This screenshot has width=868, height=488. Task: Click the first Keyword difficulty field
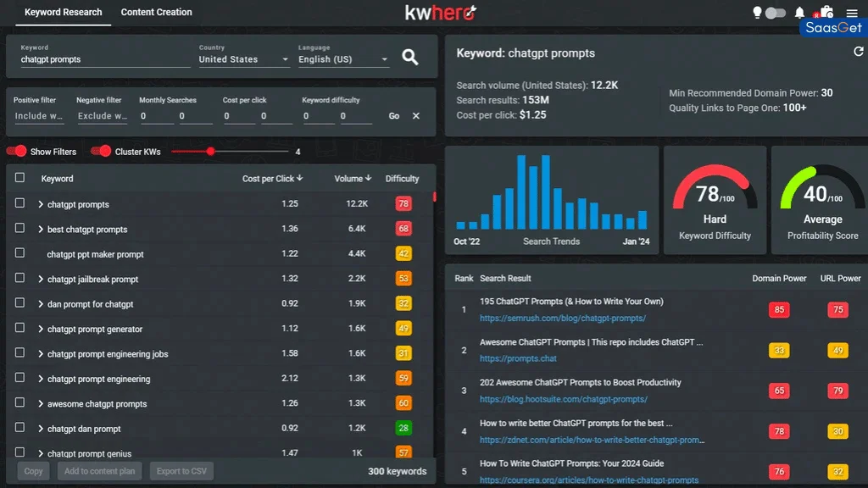pyautogui.click(x=318, y=115)
